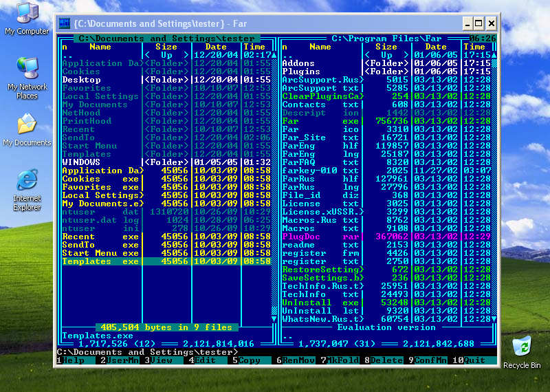Select Cookies exe file in left panel
550x392 pixels.
166,179
